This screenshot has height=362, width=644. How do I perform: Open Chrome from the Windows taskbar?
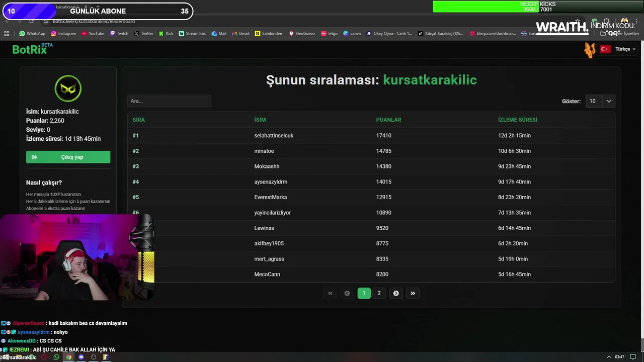[x=68, y=357]
